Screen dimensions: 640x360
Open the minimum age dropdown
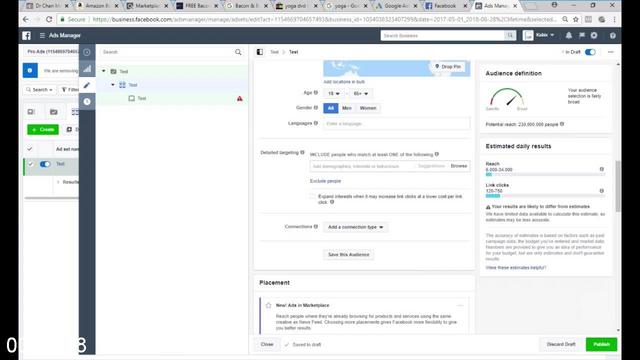coord(334,93)
